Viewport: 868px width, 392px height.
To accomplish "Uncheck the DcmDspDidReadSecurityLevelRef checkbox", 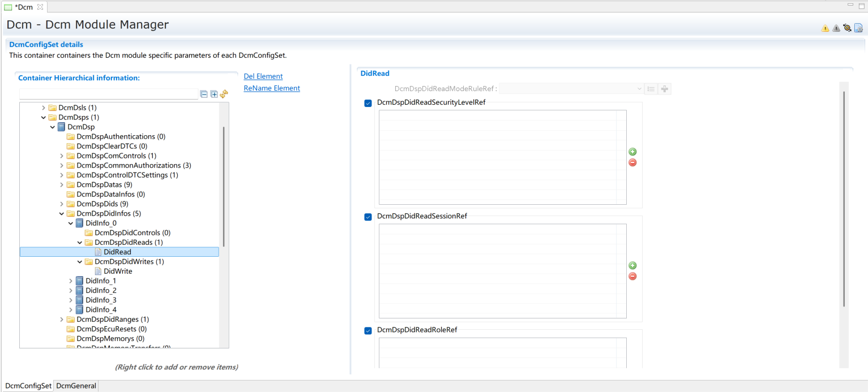I will click(x=368, y=103).
